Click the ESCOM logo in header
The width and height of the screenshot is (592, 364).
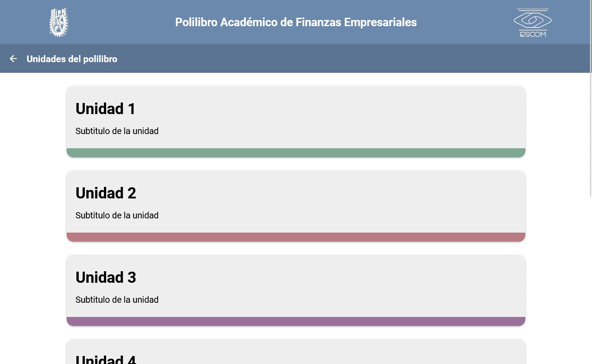coord(532,22)
